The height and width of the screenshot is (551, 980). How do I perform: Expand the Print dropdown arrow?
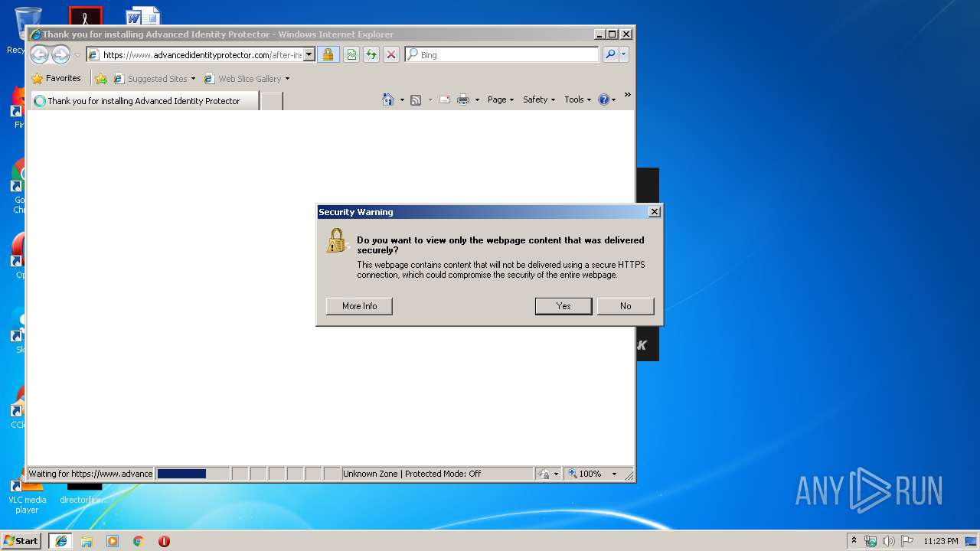[477, 99]
